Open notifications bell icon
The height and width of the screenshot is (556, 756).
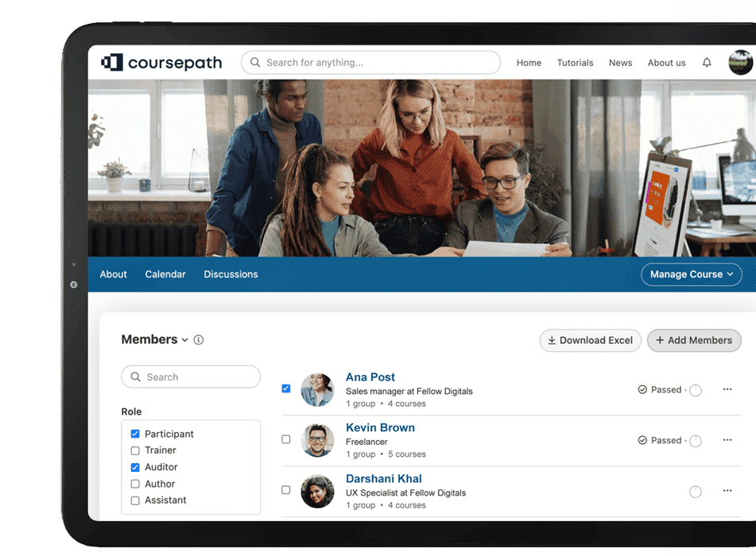pyautogui.click(x=707, y=63)
